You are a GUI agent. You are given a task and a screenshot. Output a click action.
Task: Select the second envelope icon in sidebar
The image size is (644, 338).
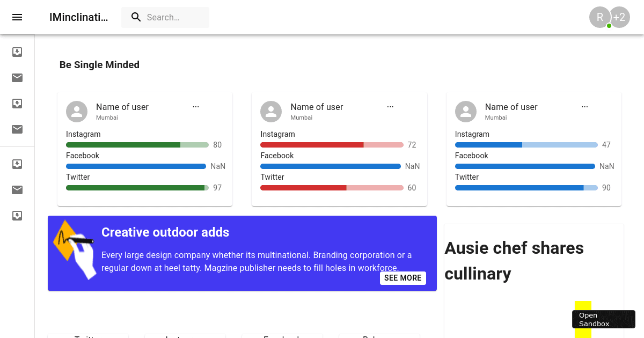(17, 129)
